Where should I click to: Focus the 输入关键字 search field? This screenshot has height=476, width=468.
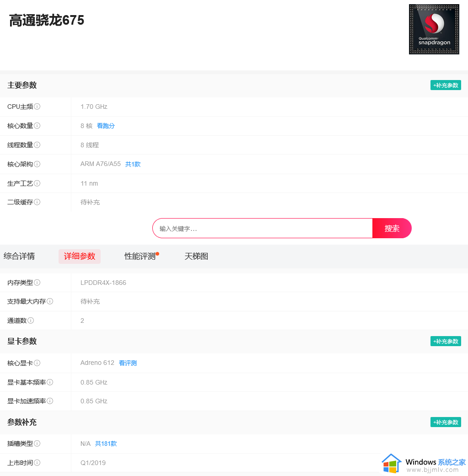point(263,228)
